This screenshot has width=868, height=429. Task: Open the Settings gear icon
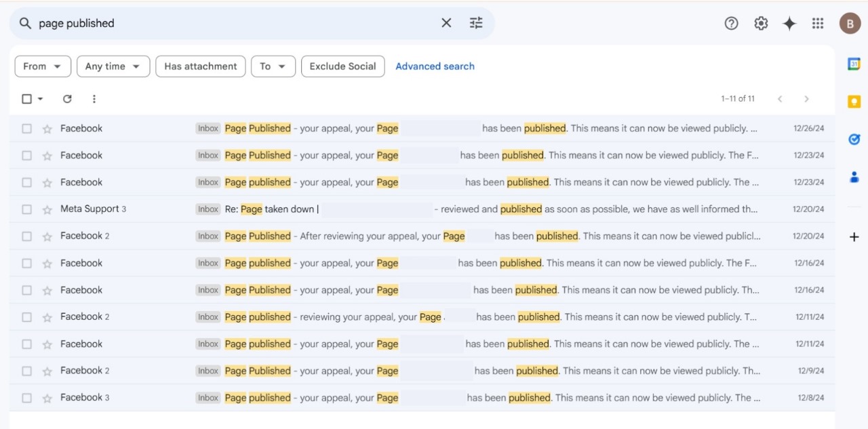(761, 23)
